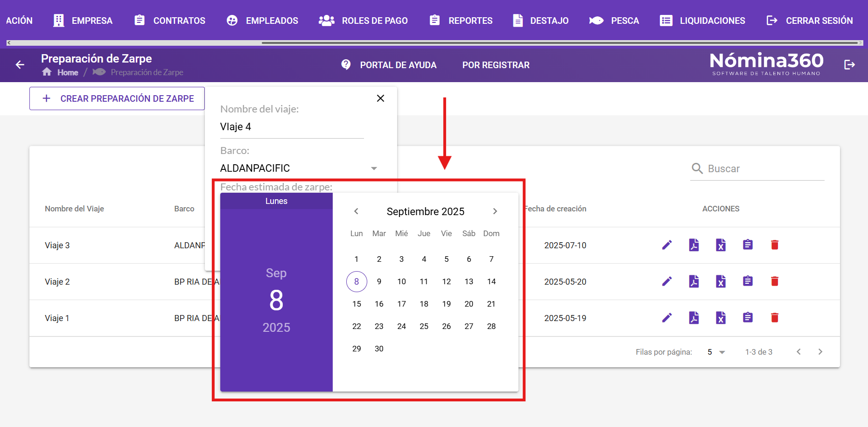Open the rows-per-page dropdown
The height and width of the screenshot is (427, 868).
pos(716,352)
